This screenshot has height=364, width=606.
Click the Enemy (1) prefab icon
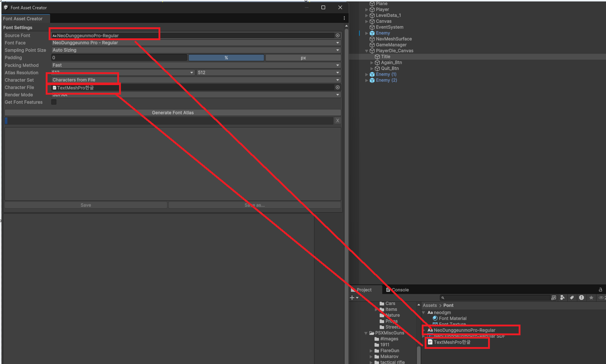pos(372,74)
